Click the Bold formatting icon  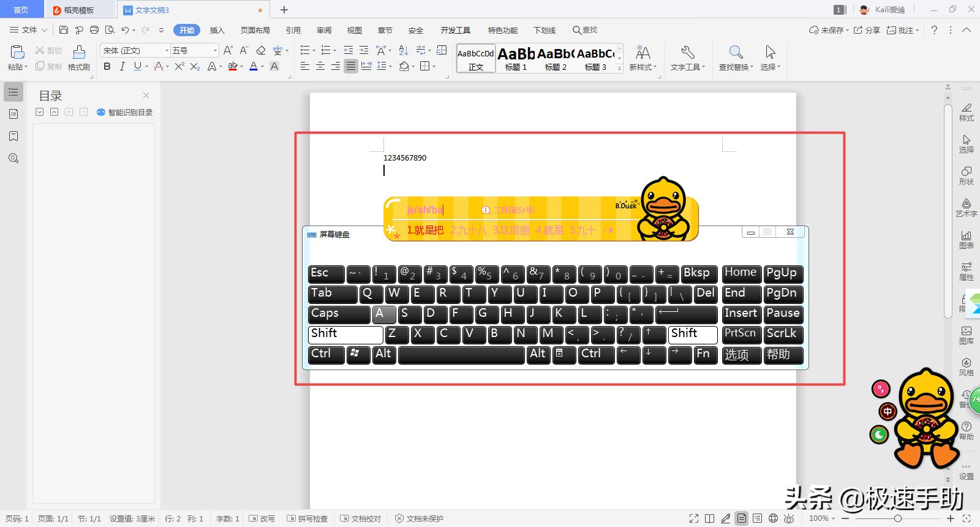(107, 66)
